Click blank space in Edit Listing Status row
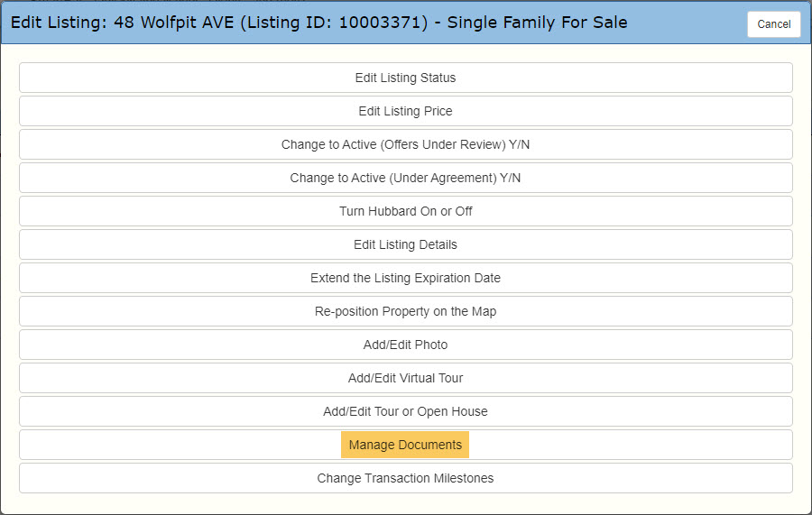Viewport: 812px width, 515px height. tap(622, 78)
